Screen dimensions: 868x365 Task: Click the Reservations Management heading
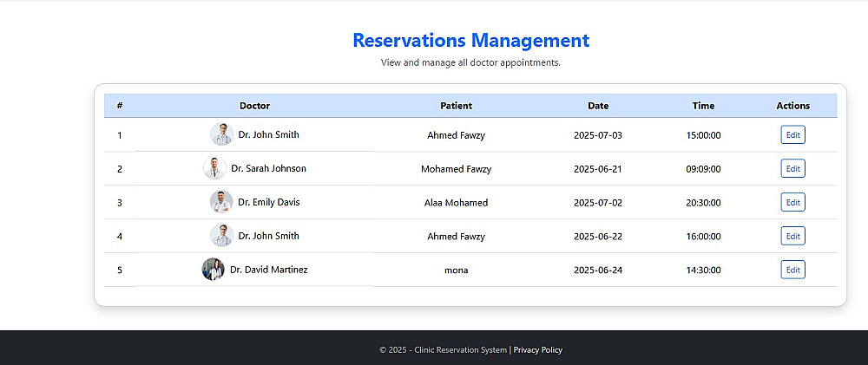pyautogui.click(x=470, y=40)
